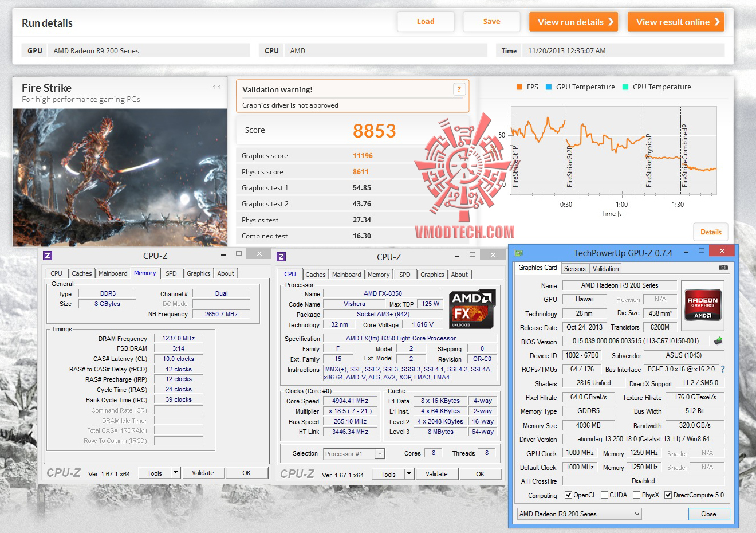Click the overall score value 8853
The width and height of the screenshot is (756, 533).
click(374, 131)
